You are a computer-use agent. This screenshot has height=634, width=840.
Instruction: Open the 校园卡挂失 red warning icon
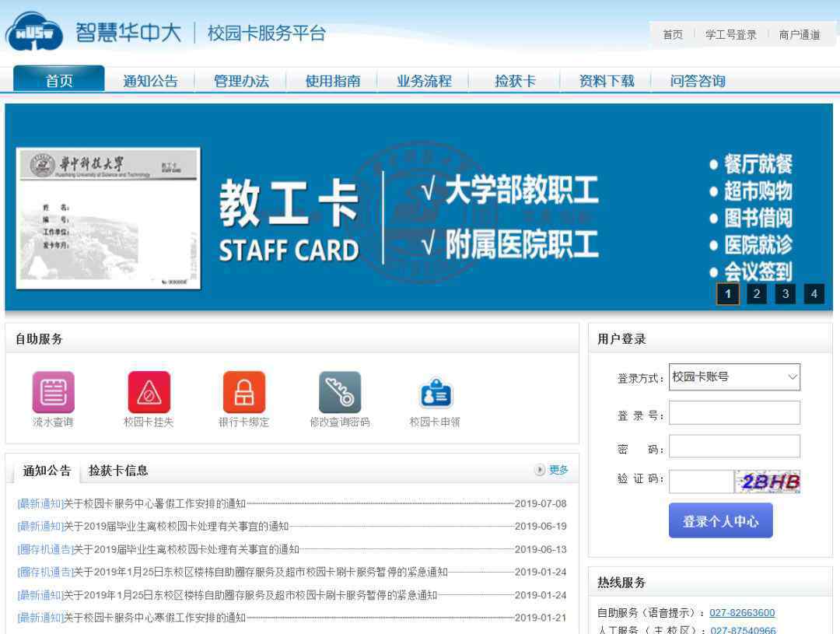tap(149, 392)
